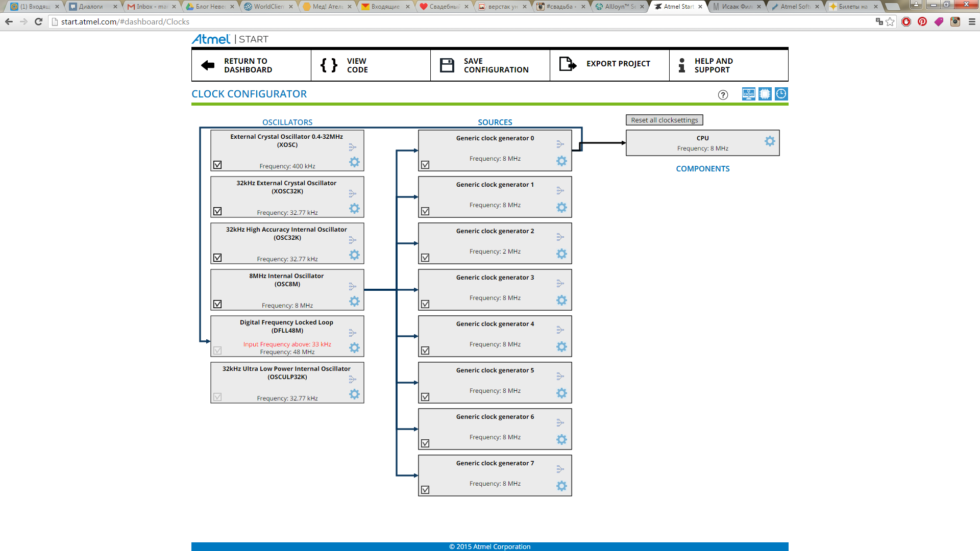980x551 pixels.
Task: Show connections arrow for Generic clock generator 0
Action: (560, 144)
